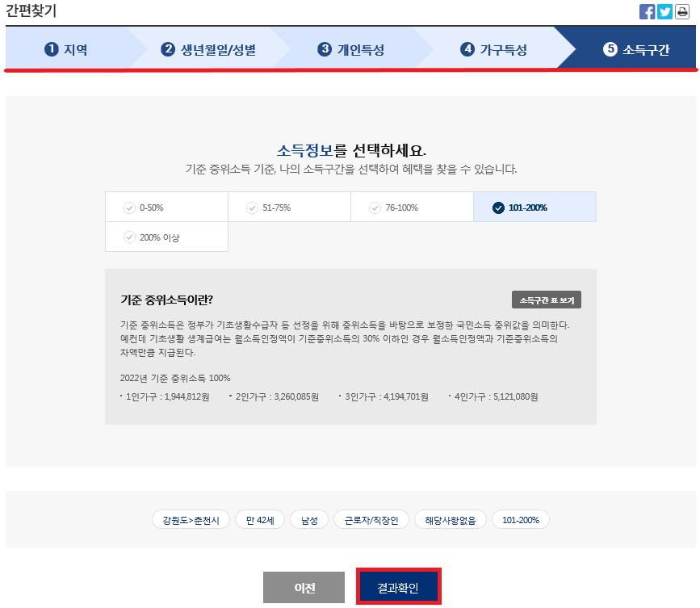Open step 2 생년월일/성별 tab
The width and height of the screenshot is (700, 608).
click(208, 49)
